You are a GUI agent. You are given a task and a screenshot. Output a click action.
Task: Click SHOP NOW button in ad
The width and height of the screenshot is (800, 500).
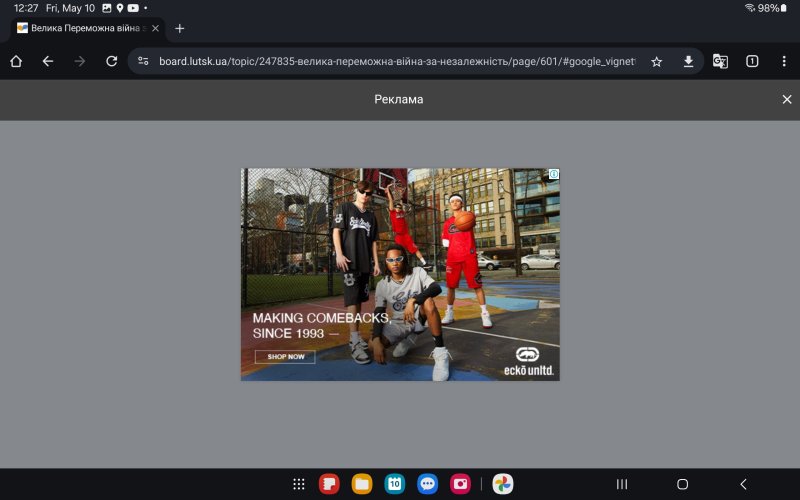(285, 357)
